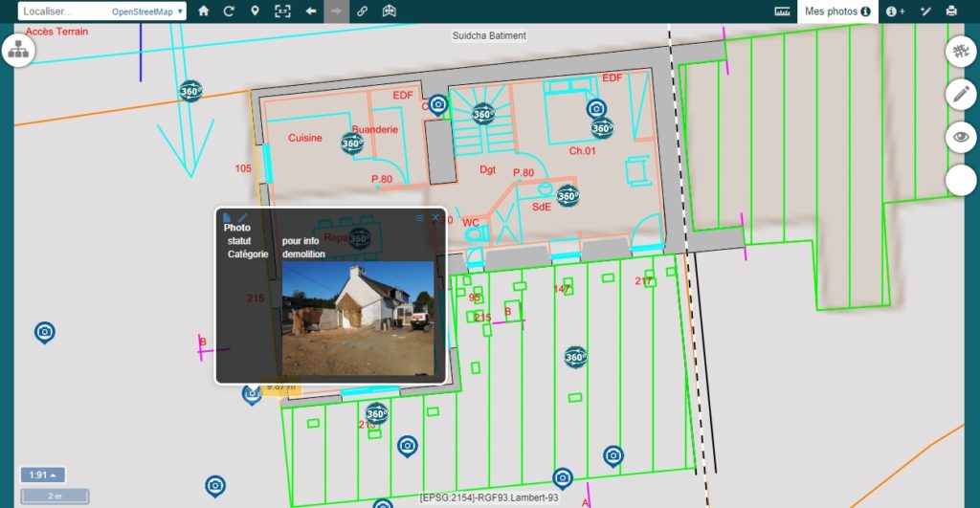The width and height of the screenshot is (980, 508).
Task: Click the 'WC' room label
Action: [x=471, y=223]
